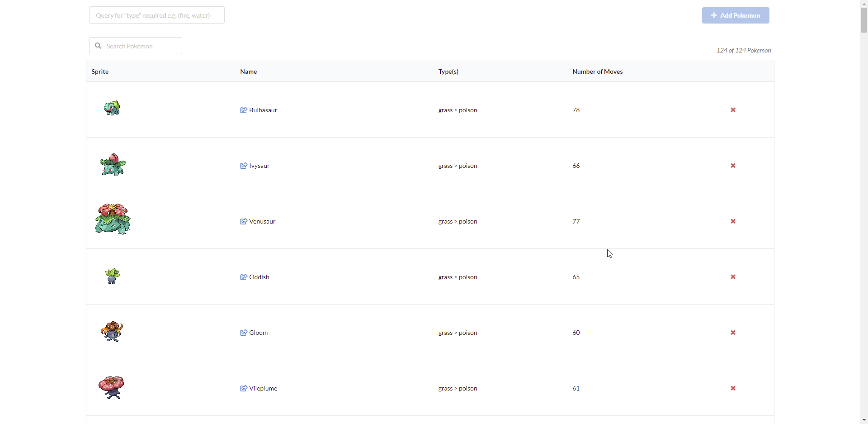The image size is (868, 424).
Task: Delete Ivysaur using the red X
Action: click(732, 166)
